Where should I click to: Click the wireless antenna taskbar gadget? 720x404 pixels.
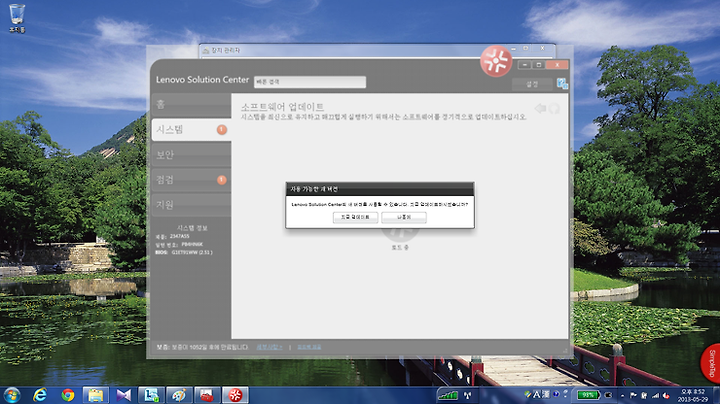468,395
